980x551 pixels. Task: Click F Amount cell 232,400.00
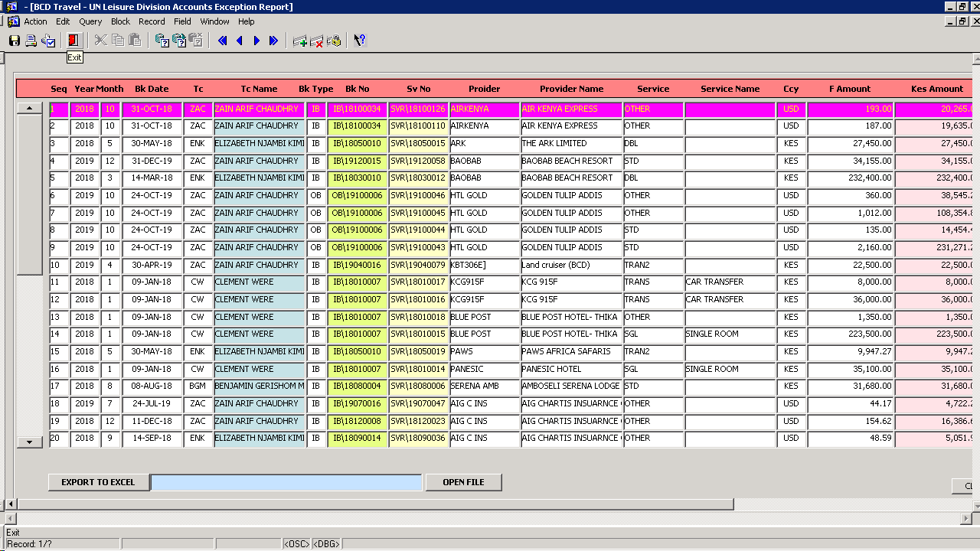pyautogui.click(x=850, y=178)
